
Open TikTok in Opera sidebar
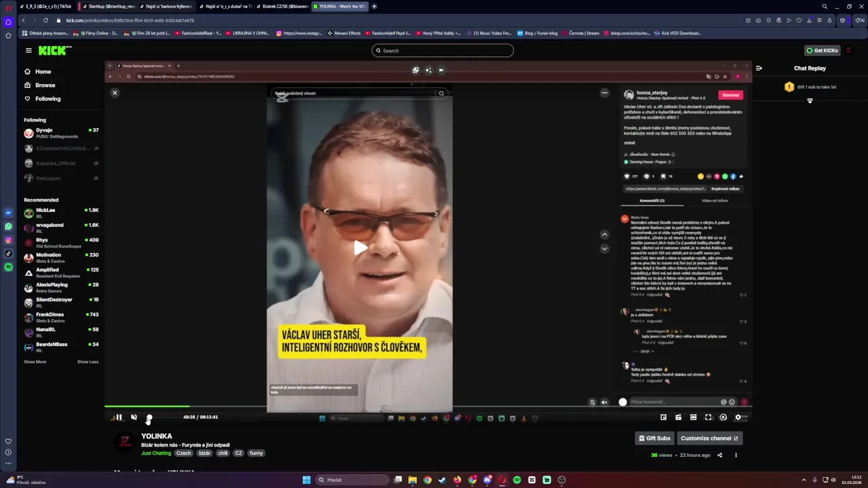[8, 253]
